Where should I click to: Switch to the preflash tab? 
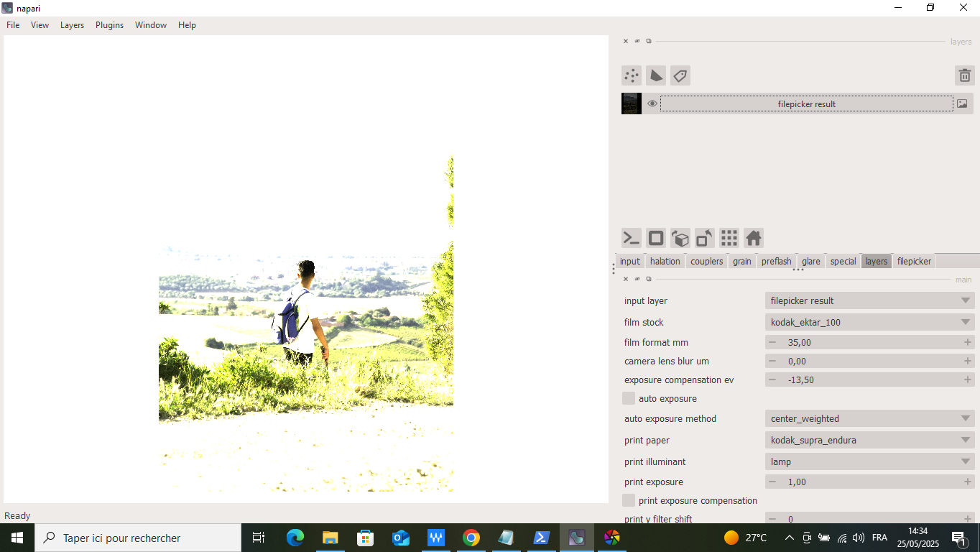pyautogui.click(x=777, y=262)
